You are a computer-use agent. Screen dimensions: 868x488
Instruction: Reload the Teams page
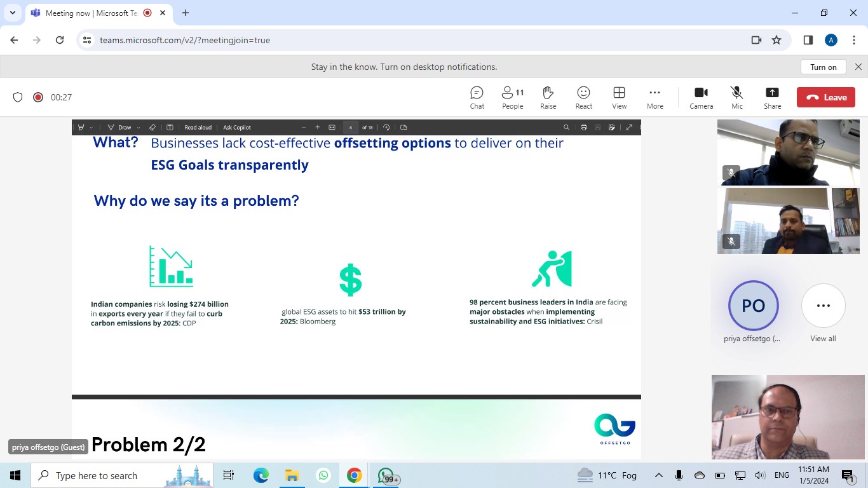[x=60, y=40]
